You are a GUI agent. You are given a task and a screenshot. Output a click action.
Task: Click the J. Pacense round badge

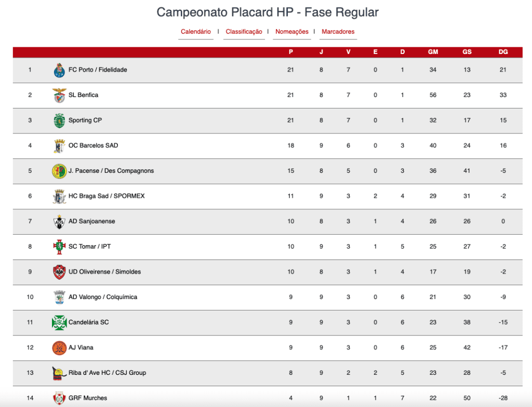coord(59,171)
